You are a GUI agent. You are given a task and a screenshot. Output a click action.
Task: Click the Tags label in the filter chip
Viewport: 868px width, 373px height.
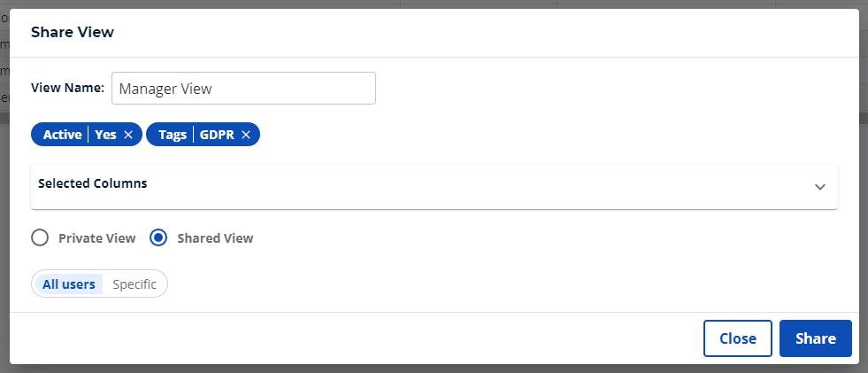click(x=173, y=135)
